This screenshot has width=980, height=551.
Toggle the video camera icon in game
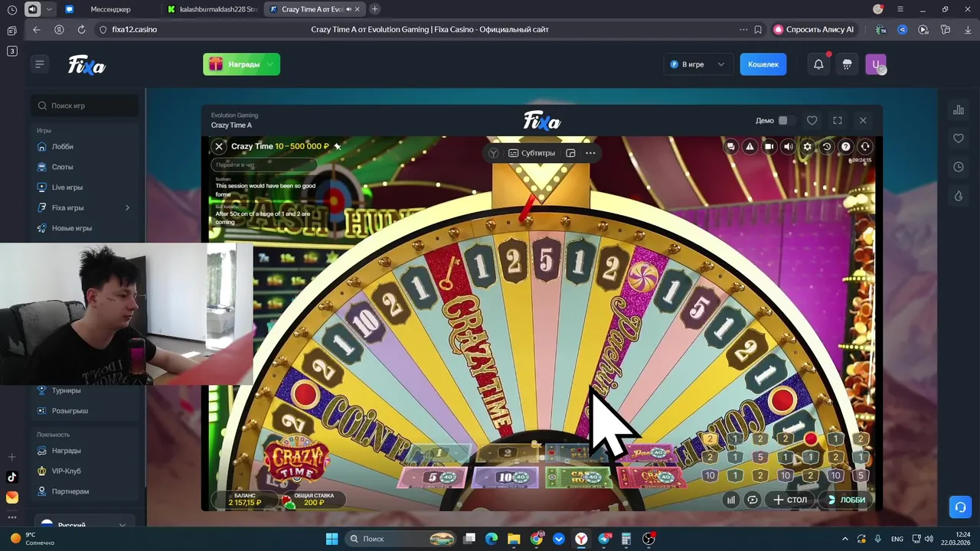click(x=769, y=146)
